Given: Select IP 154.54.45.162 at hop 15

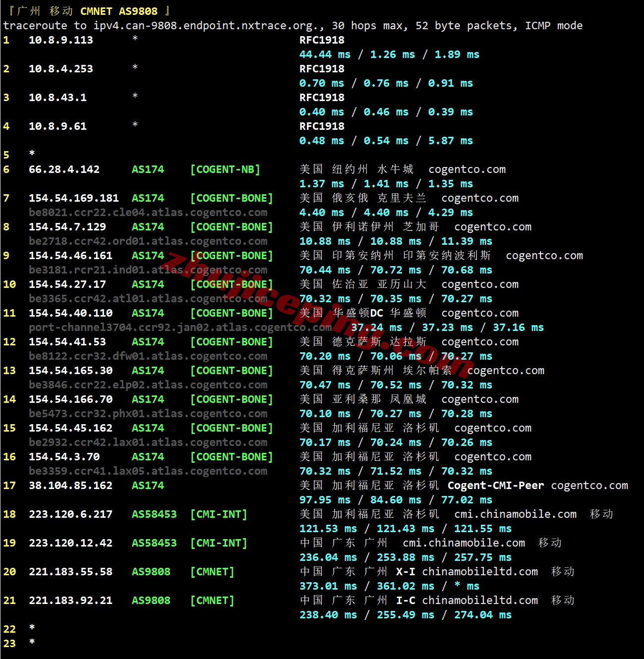Looking at the screenshot, I should (x=70, y=428).
